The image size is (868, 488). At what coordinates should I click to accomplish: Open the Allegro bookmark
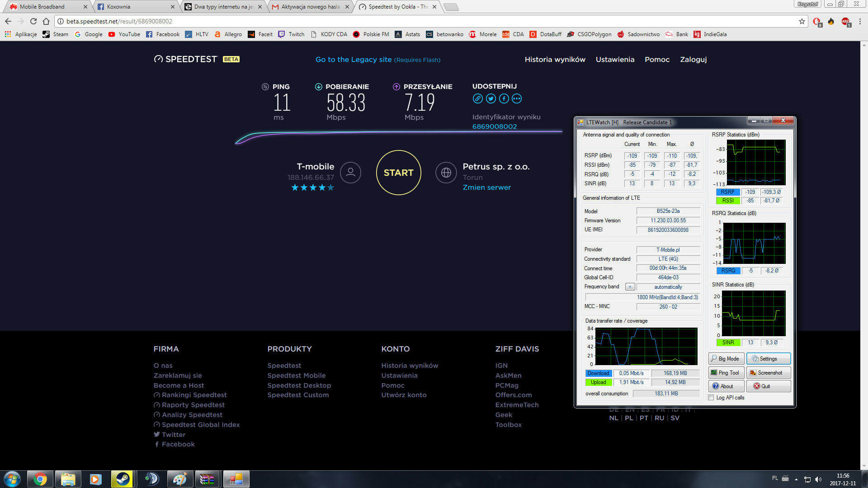[228, 34]
